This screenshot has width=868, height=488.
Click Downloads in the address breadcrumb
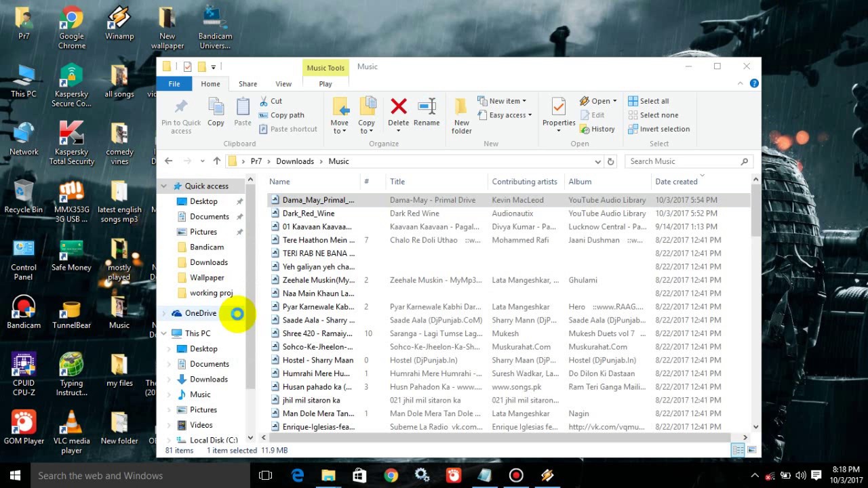point(295,161)
